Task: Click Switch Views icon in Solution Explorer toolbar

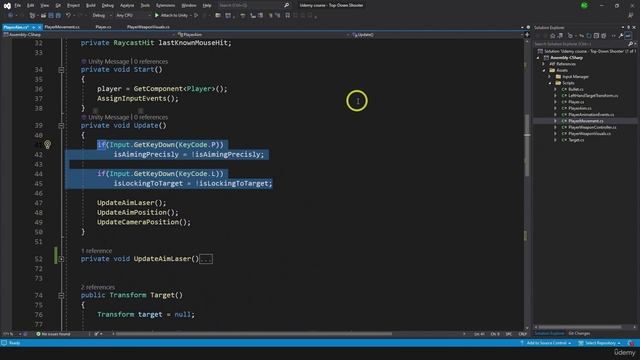Action: pos(560,36)
